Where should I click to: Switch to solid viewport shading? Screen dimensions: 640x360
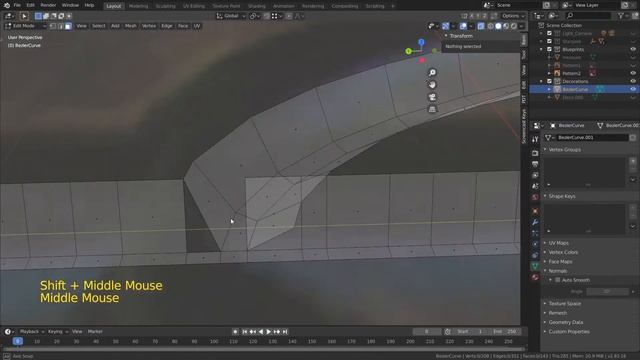498,26
